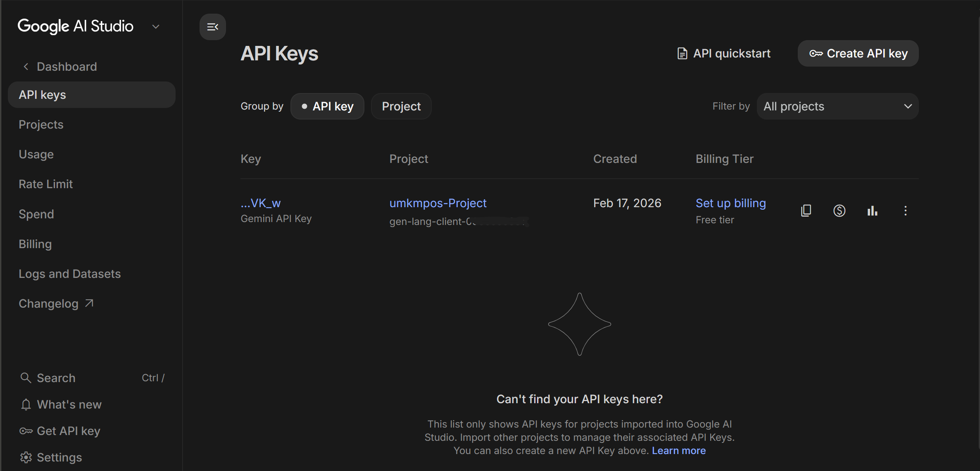980x471 pixels.
Task: Open the ...VK_w key link
Action: point(261,203)
